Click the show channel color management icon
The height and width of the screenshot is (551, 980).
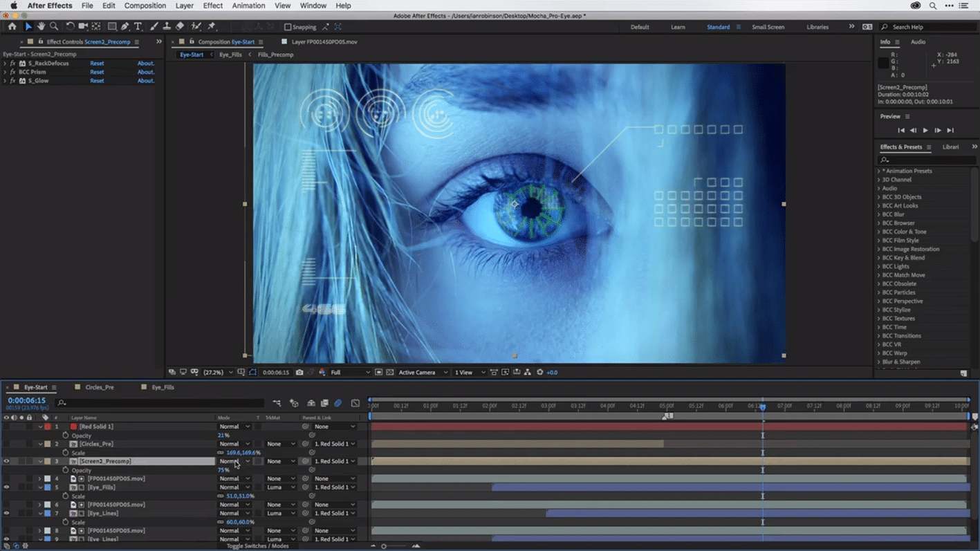[322, 372]
